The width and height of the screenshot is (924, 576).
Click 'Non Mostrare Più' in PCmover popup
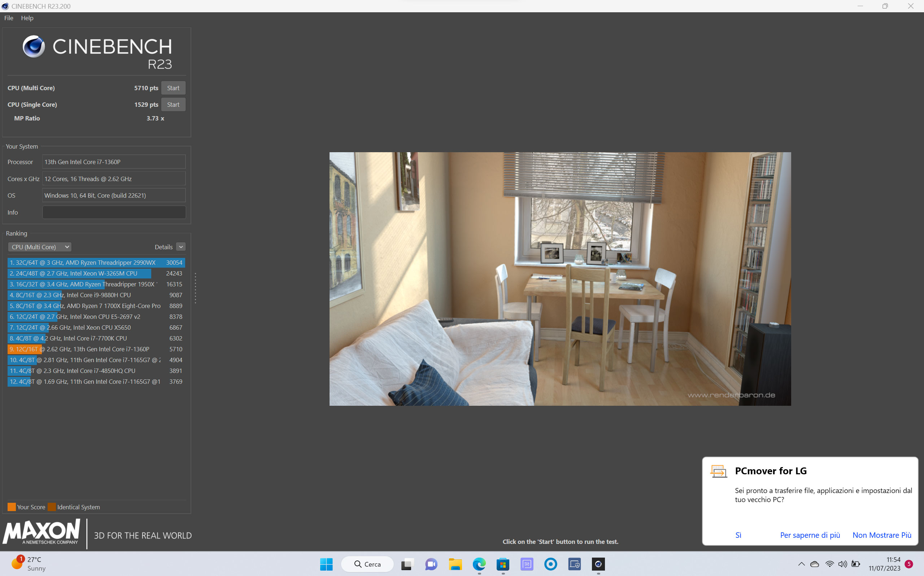click(x=881, y=535)
